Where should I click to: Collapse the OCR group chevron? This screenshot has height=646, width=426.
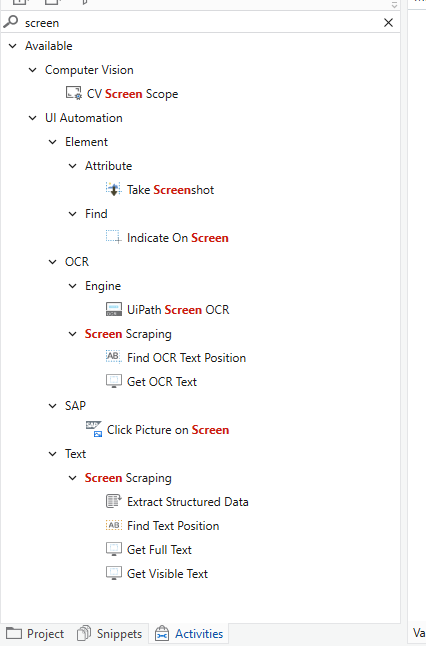pos(53,262)
